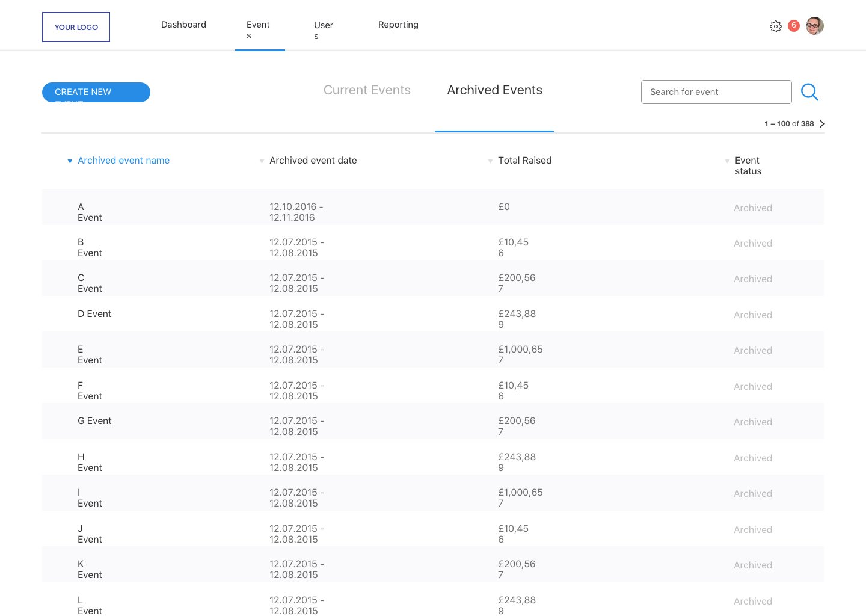This screenshot has height=616, width=866.
Task: Click the £200,567 total for G Event
Action: (x=517, y=427)
